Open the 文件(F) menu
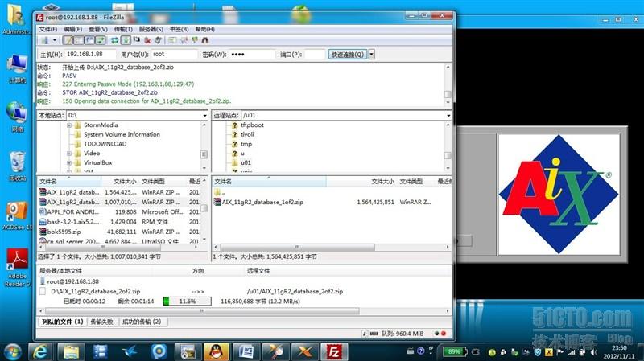 coord(48,29)
